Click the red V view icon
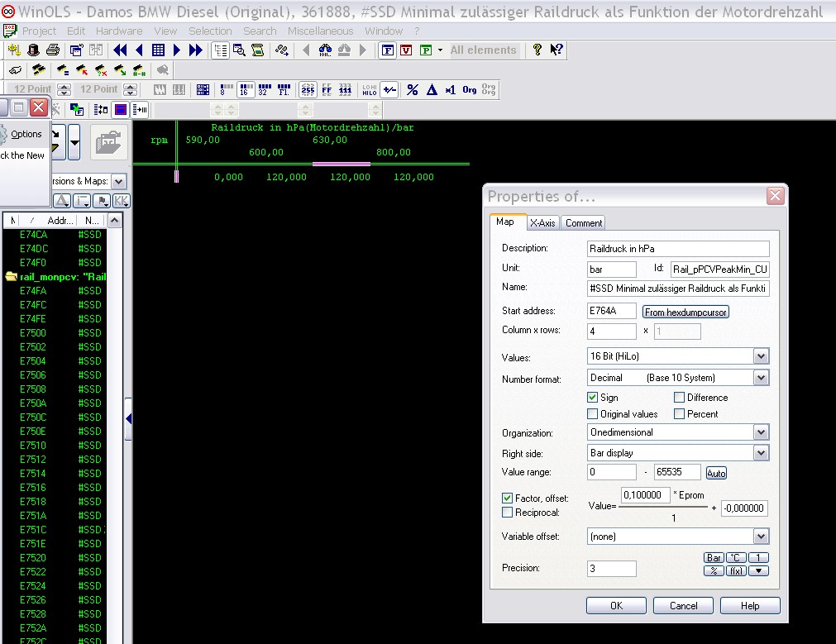Viewport: 836px width, 644px height. pyautogui.click(x=406, y=50)
